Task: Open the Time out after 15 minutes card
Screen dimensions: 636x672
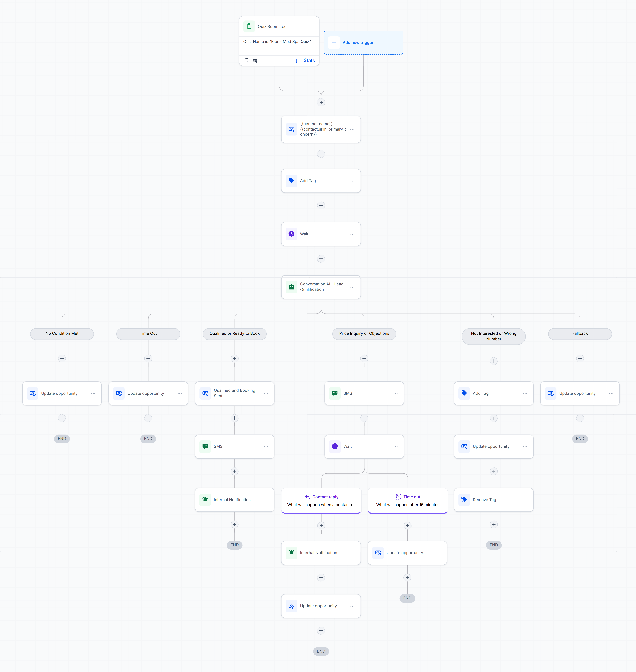Action: point(408,501)
